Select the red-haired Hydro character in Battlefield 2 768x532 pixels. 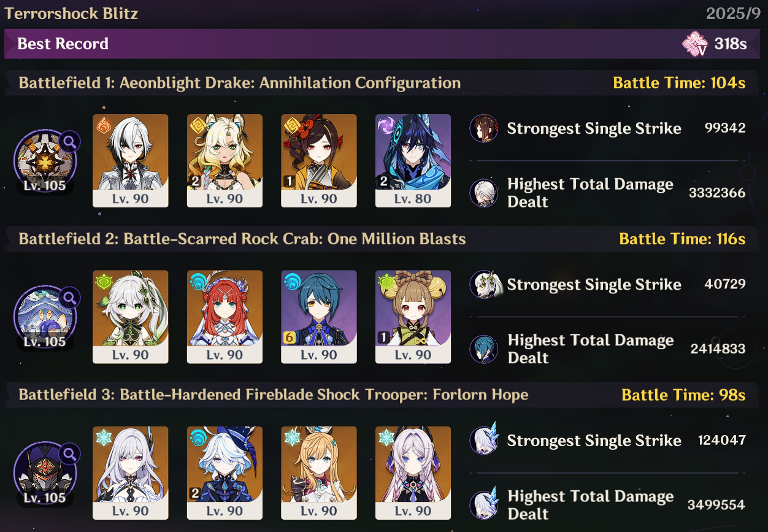[225, 317]
